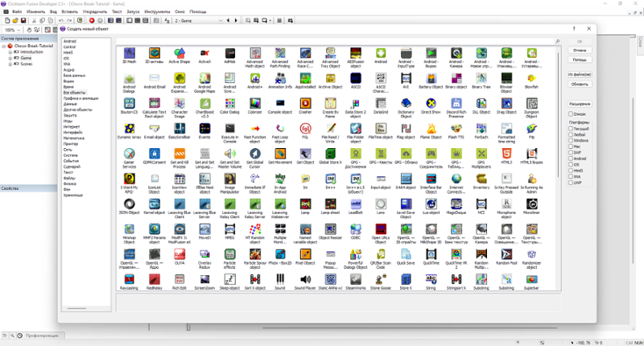644x346 pixels.
Task: Choose the Image Manipulator object
Action: (x=229, y=179)
